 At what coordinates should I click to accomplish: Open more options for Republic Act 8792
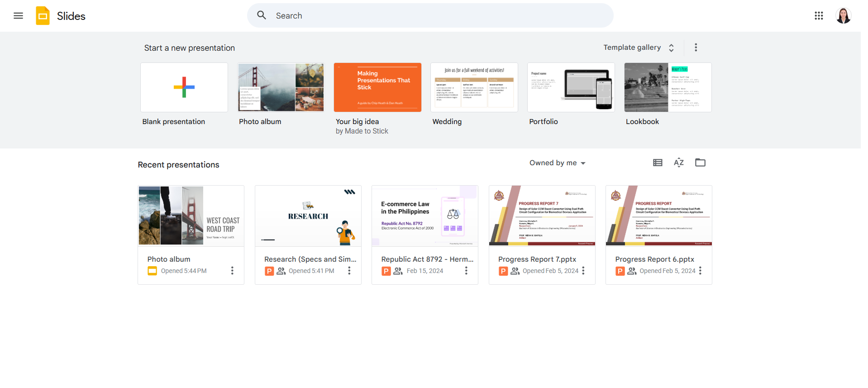[466, 271]
